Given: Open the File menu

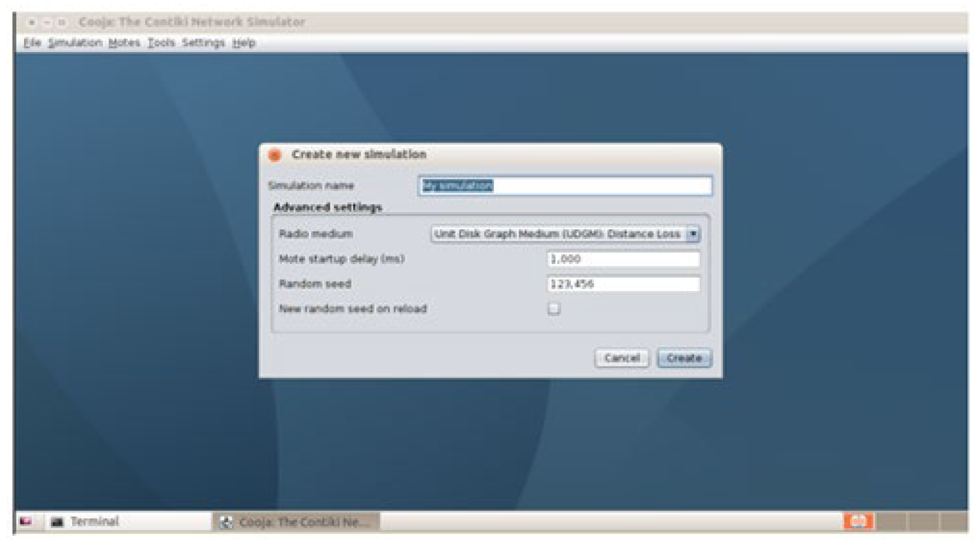Looking at the screenshot, I should [32, 43].
